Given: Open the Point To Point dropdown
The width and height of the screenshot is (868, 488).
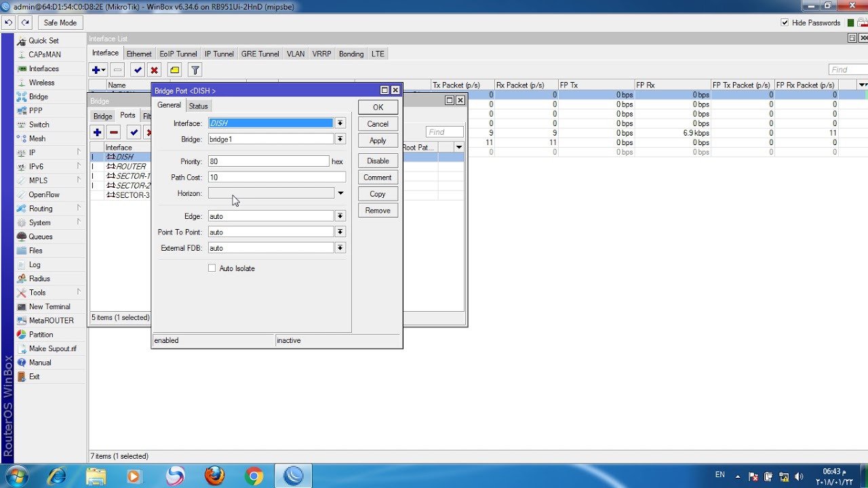Looking at the screenshot, I should (x=340, y=232).
